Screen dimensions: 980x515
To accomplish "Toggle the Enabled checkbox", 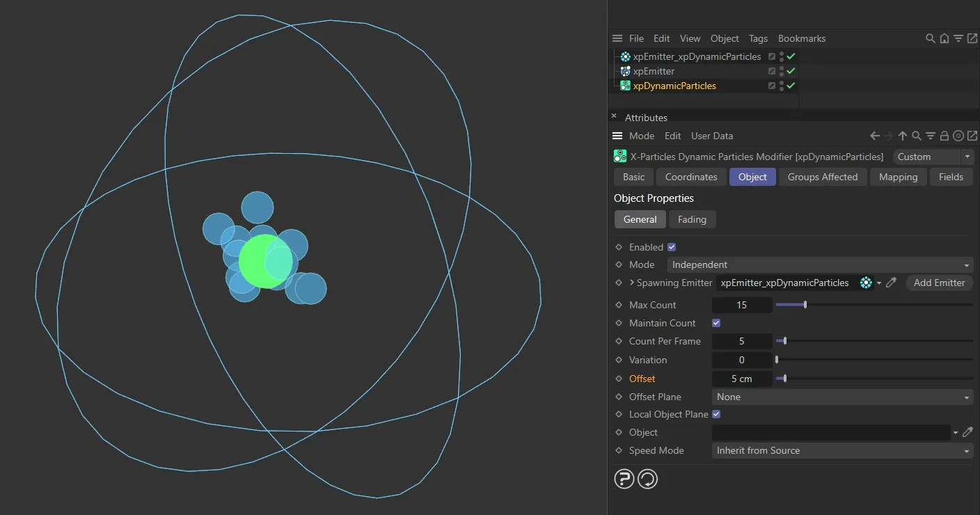I will [x=671, y=246].
